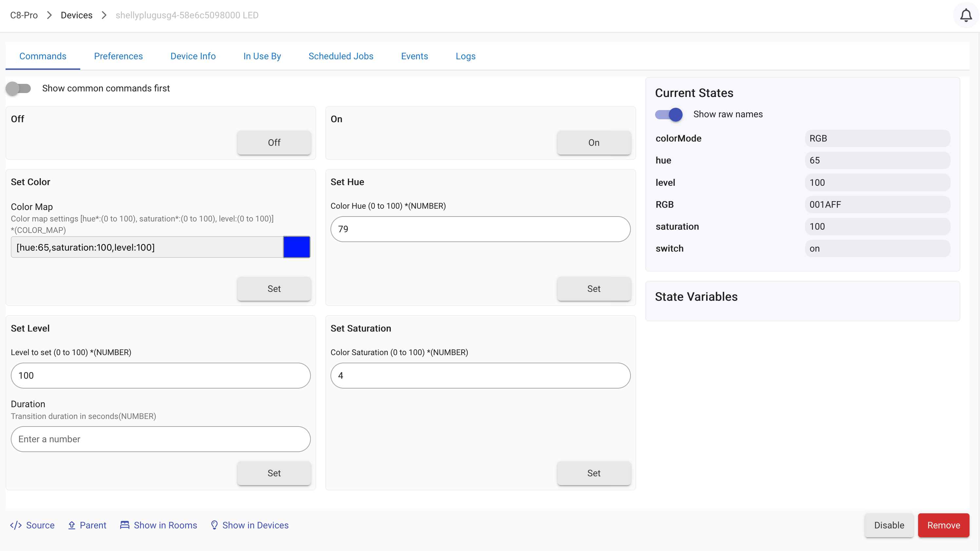Screen dimensions: 980x551
Task: Click the chevron after Devices breadcrumb
Action: tap(104, 15)
